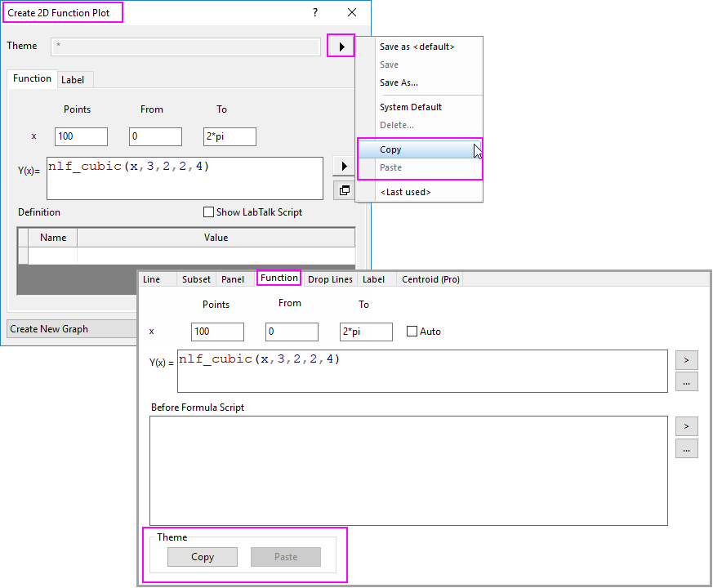Click ... button beside Before Formula Script

[687, 448]
